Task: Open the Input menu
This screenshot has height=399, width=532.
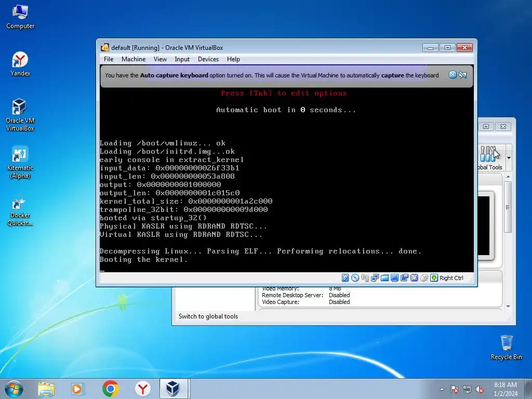Action: click(182, 59)
